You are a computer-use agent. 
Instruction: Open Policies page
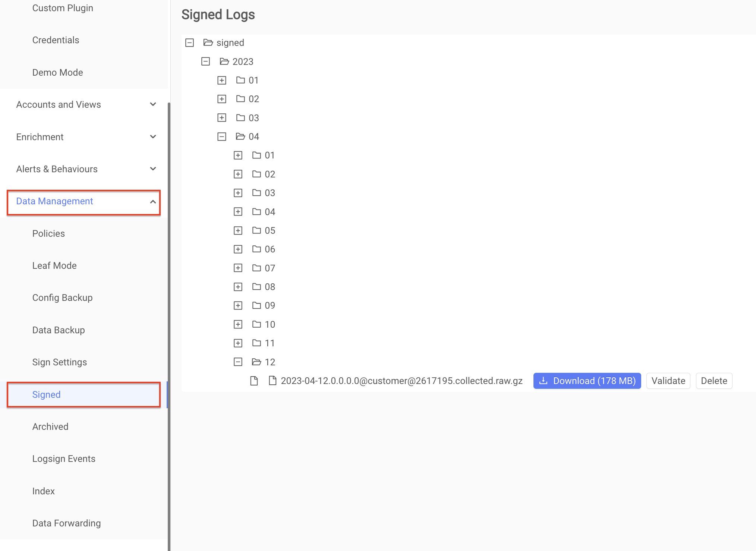click(x=48, y=233)
